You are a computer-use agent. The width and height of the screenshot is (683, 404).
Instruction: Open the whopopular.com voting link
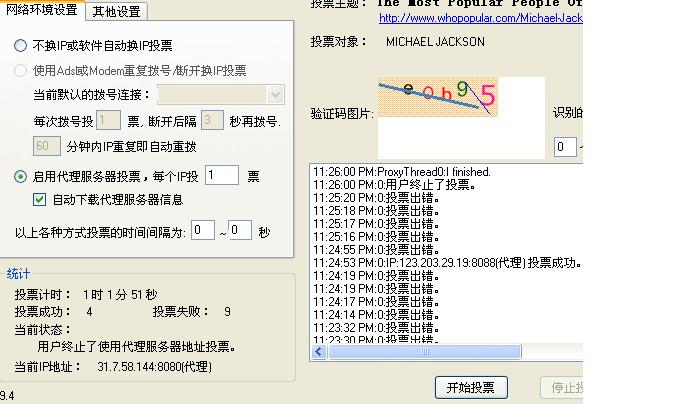480,18
